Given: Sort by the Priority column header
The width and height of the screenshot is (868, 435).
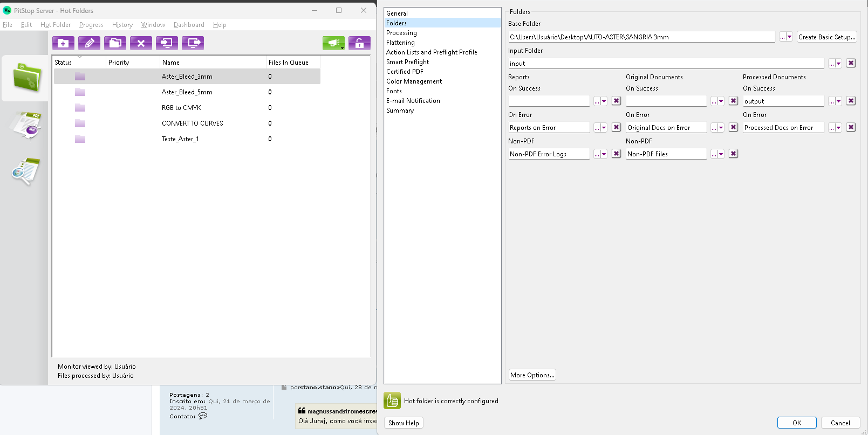Looking at the screenshot, I should pyautogui.click(x=133, y=63).
